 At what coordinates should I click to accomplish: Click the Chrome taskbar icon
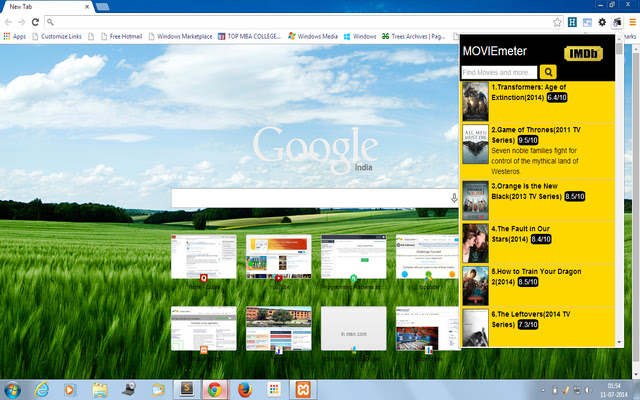click(215, 390)
